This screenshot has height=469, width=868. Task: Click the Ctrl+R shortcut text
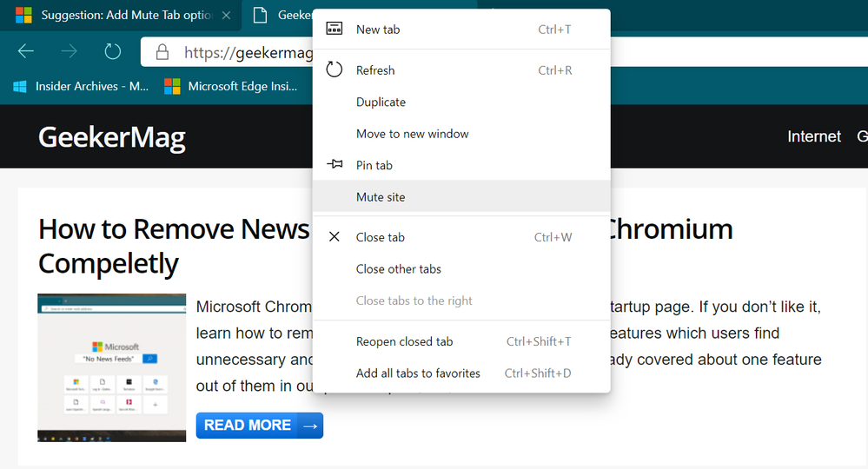tap(555, 70)
